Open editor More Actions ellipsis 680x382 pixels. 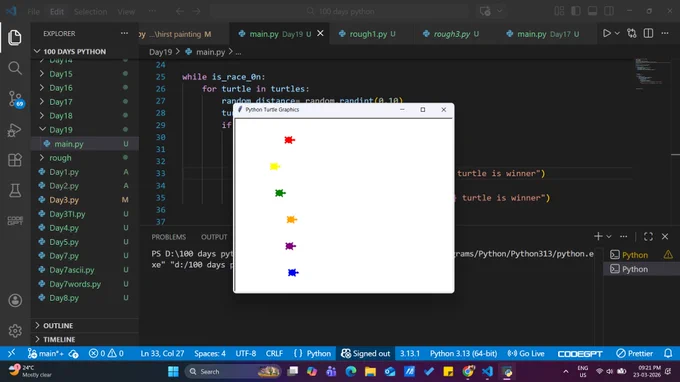665,33
